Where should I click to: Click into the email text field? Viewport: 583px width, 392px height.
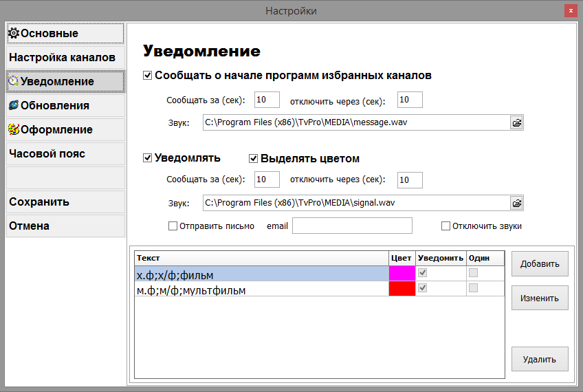[352, 226]
